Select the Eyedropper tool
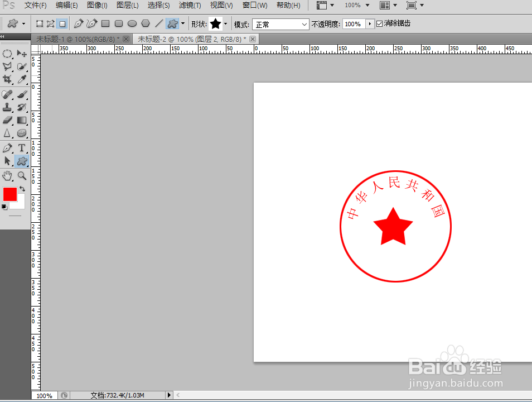Viewport: 532px width, 402px height. [x=22, y=79]
